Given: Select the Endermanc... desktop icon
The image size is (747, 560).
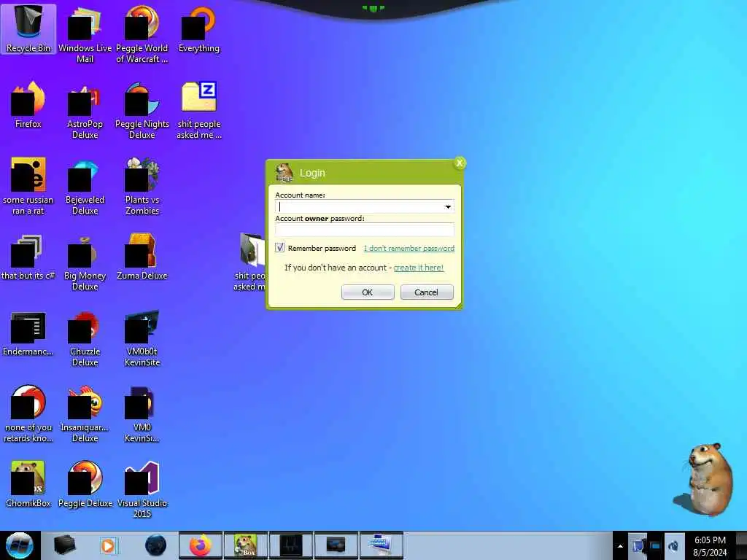Looking at the screenshot, I should coord(28,332).
